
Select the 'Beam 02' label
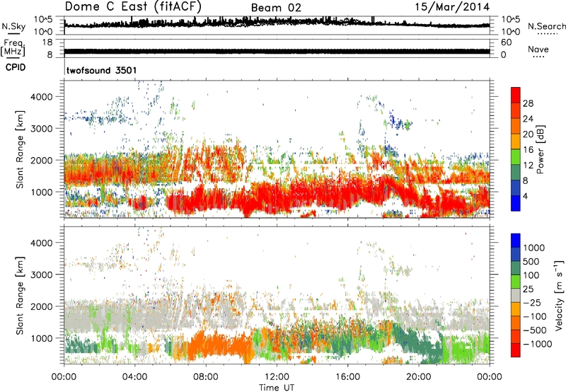tap(276, 8)
